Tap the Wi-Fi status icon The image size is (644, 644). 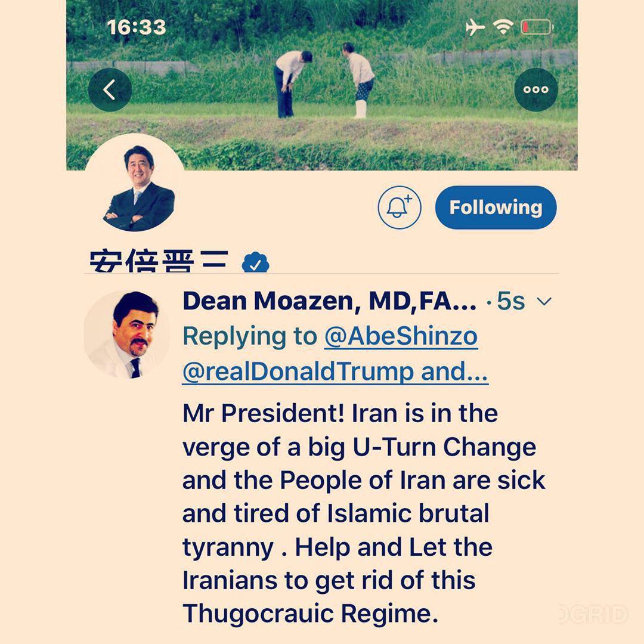[503, 27]
